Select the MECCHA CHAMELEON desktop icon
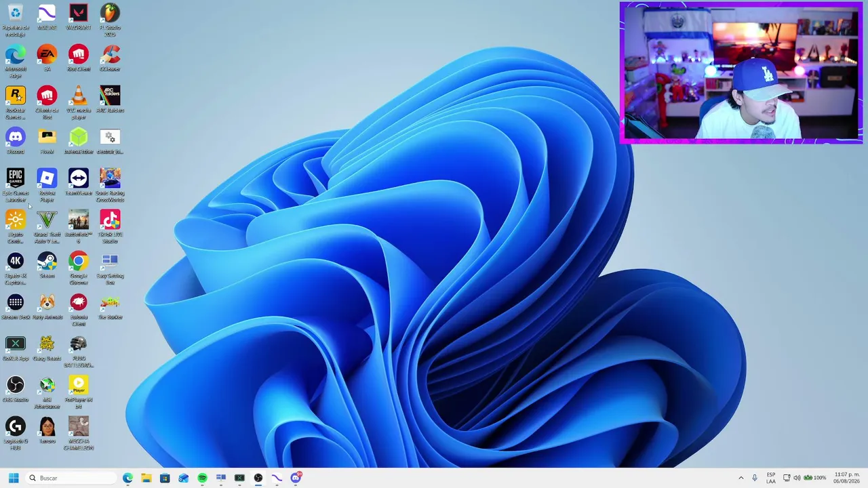The height and width of the screenshot is (488, 868). (79, 434)
